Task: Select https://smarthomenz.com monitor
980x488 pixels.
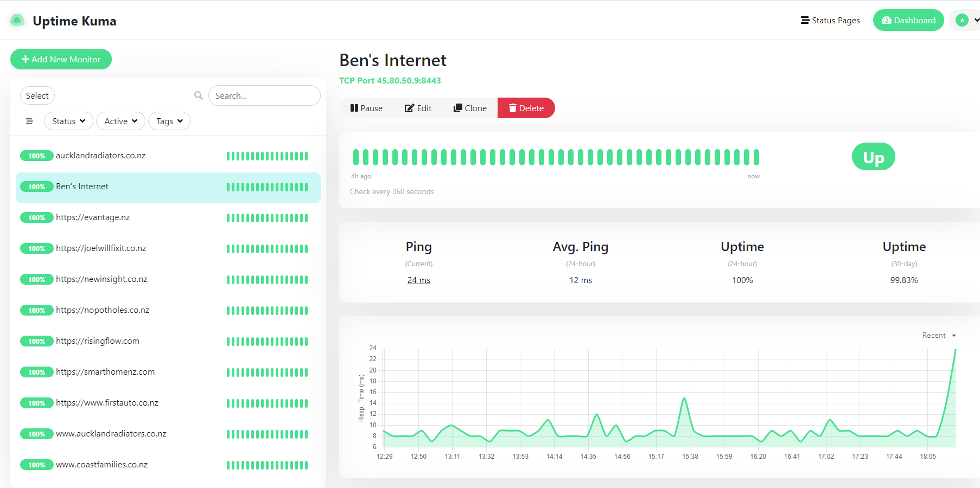Action: (168, 373)
